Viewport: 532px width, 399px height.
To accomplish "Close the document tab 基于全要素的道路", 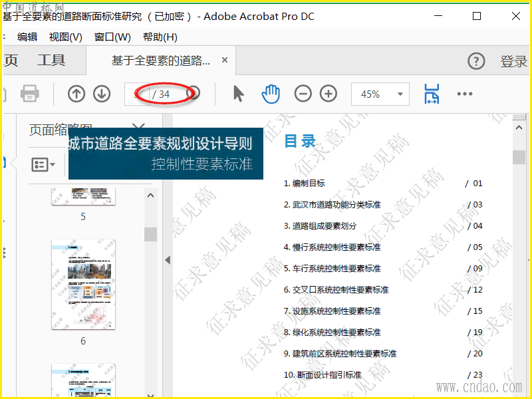I will [225, 60].
